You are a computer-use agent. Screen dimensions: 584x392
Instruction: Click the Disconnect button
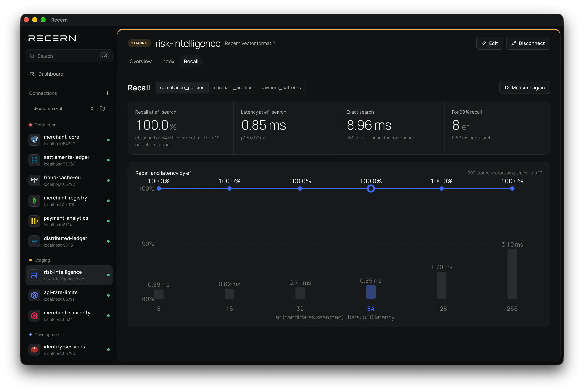528,43
